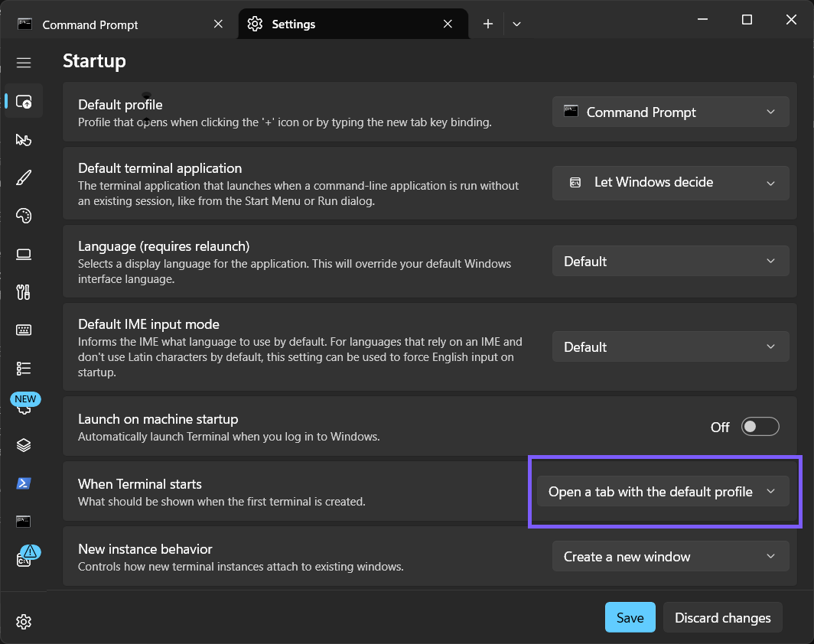Viewport: 814px width, 644px height.
Task: Switch to the Command Prompt tab
Action: tap(119, 24)
